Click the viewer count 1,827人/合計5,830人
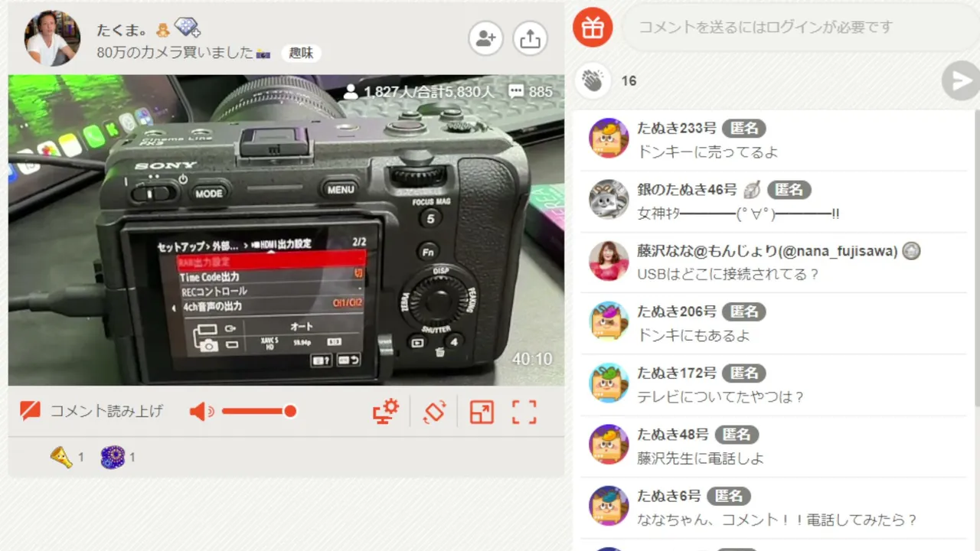980x551 pixels. [420, 92]
